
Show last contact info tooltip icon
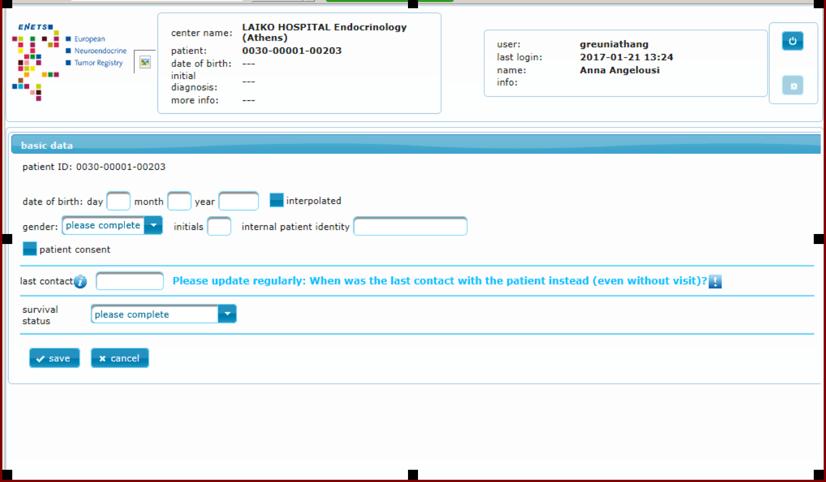point(80,281)
